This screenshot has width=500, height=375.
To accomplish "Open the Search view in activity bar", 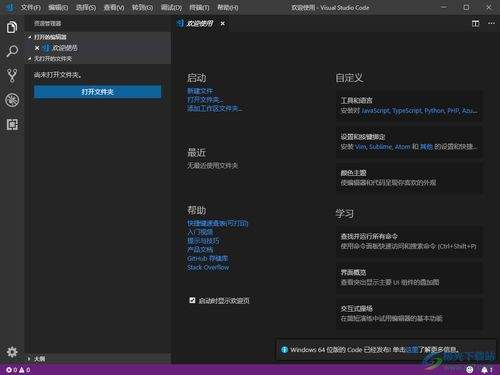I will click(12, 51).
